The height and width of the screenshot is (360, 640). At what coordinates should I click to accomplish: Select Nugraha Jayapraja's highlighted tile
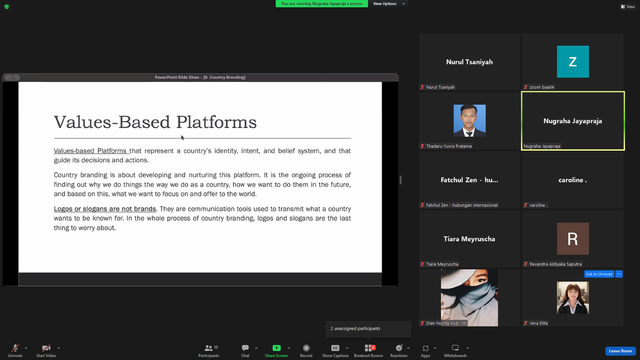point(573,121)
